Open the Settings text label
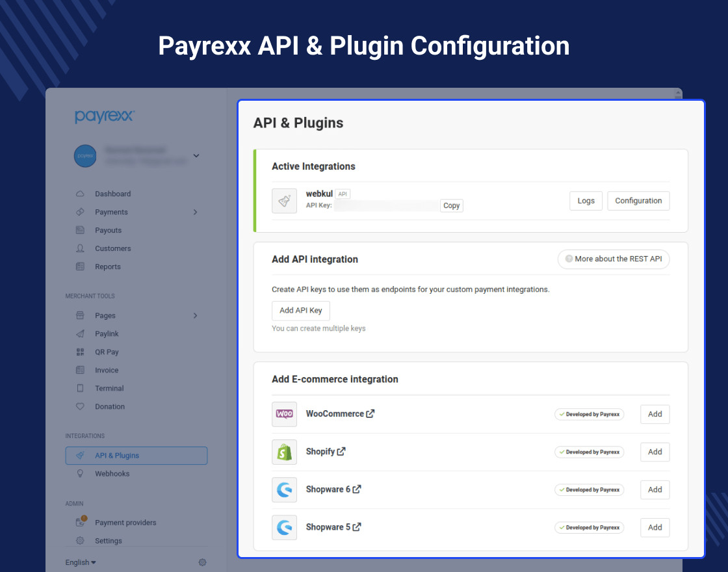728x572 pixels. (108, 541)
